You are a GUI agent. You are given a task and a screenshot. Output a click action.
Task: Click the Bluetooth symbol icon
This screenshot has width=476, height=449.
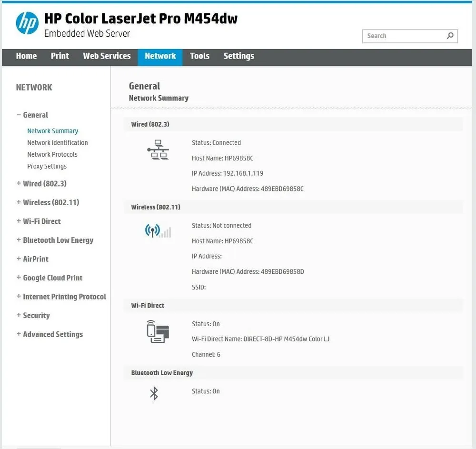154,393
